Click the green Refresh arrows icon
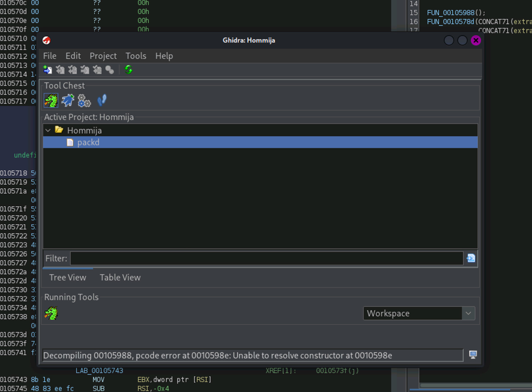Viewport: 532px width, 392px height. pos(128,70)
